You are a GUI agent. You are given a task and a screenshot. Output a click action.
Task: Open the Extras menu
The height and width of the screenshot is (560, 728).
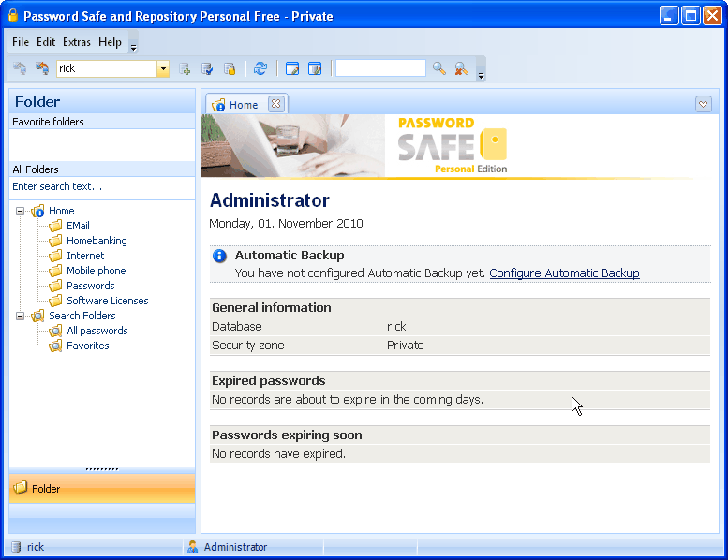tap(77, 42)
